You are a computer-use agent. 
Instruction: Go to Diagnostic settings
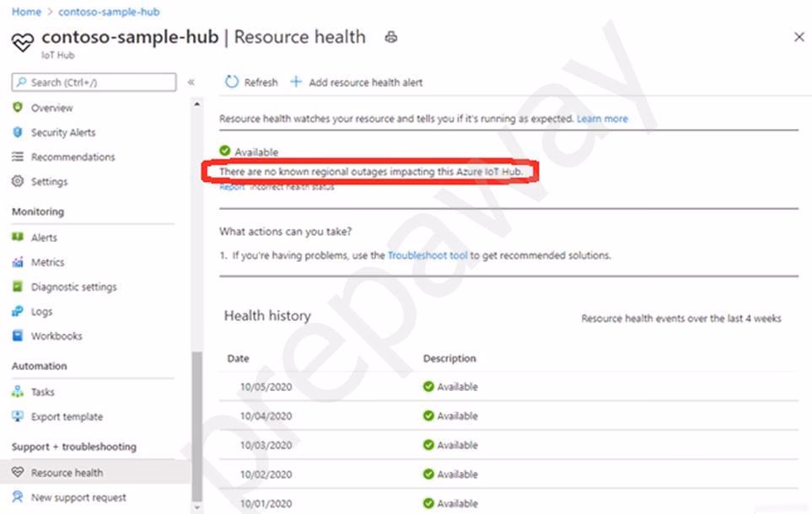(x=73, y=286)
